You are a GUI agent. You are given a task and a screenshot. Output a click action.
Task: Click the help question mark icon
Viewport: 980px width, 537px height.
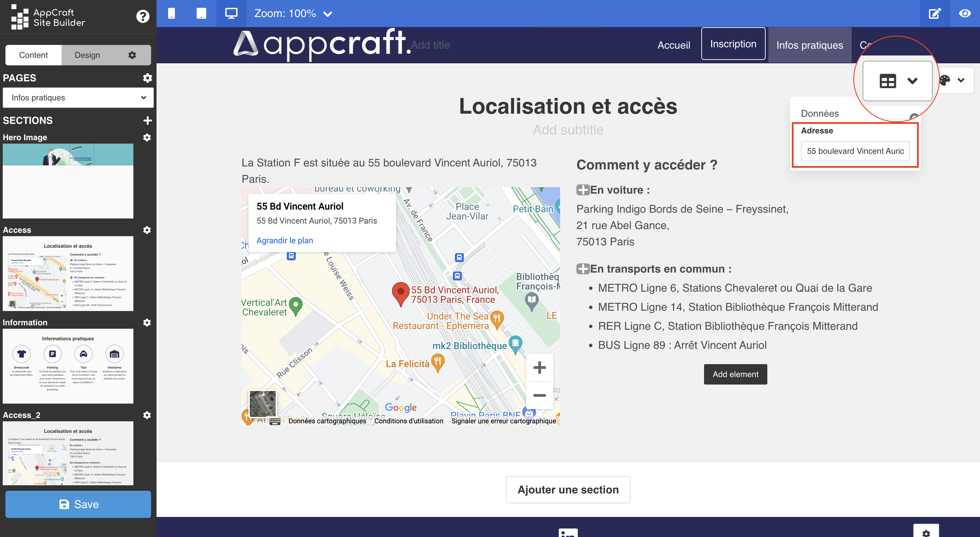(x=143, y=16)
